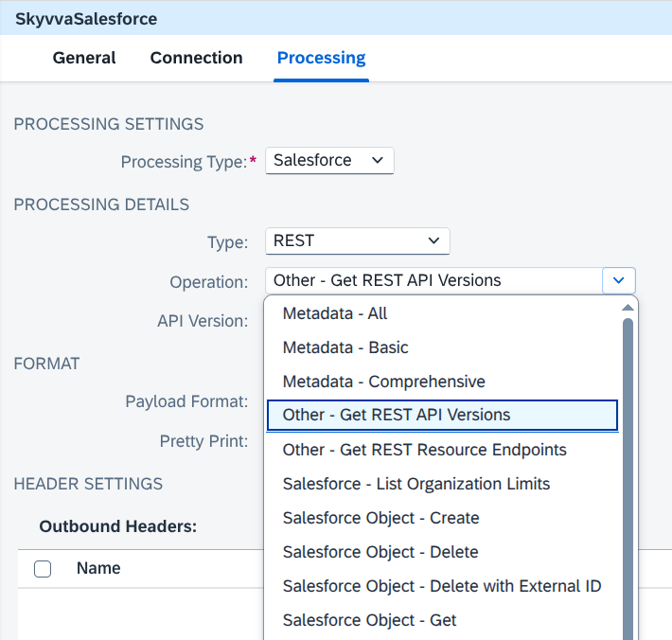Click the scroll-up arrow in operation list

[628, 308]
